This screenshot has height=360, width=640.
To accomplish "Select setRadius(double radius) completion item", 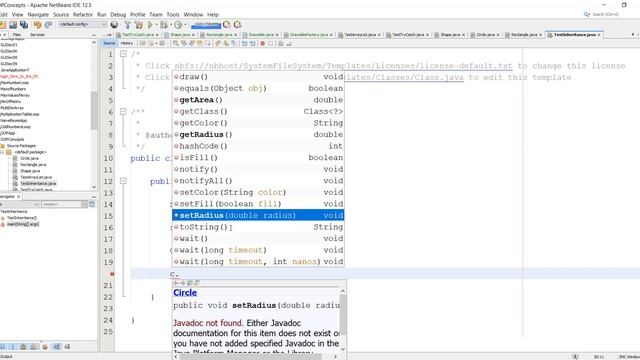I will tap(258, 216).
